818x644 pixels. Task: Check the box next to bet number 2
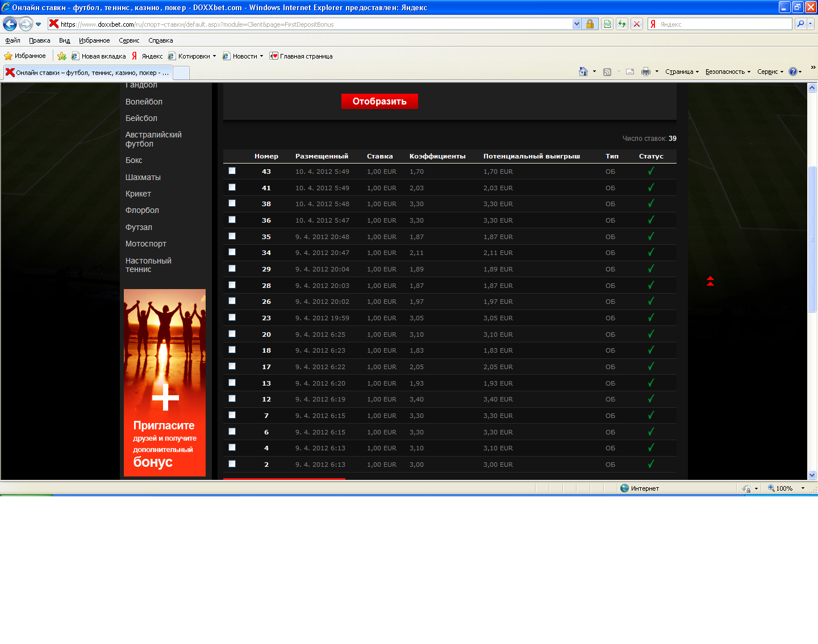pyautogui.click(x=232, y=464)
